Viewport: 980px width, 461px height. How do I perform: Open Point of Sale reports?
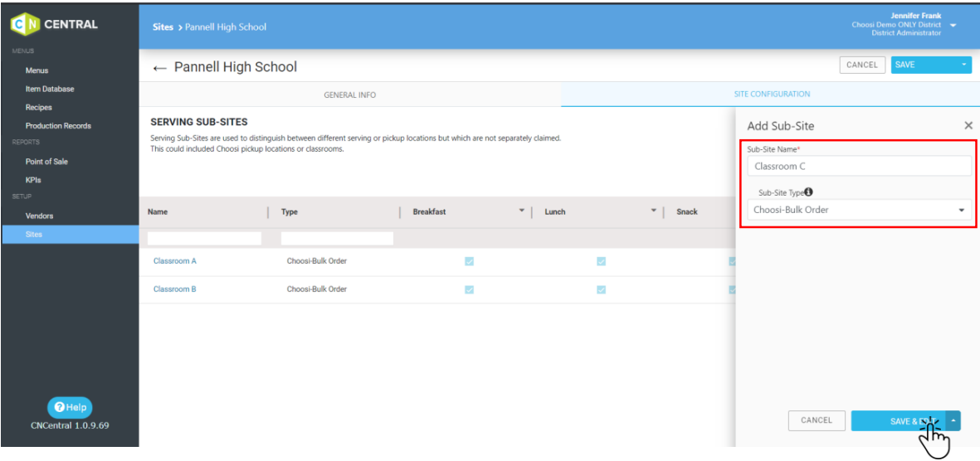46,161
